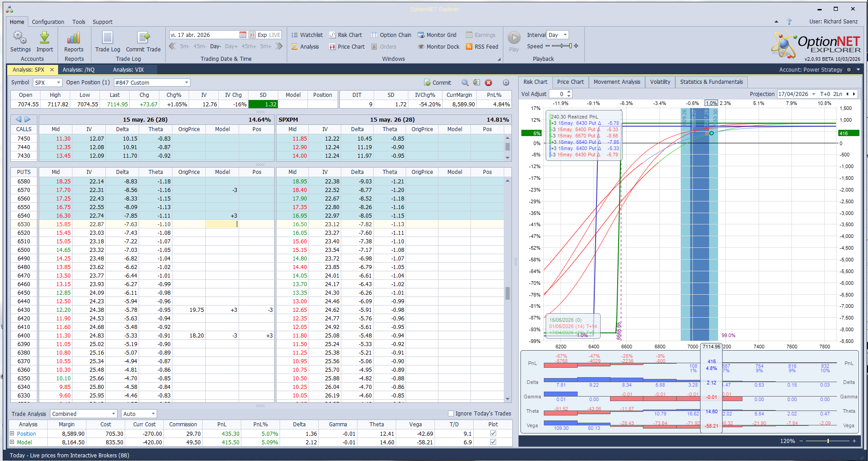Open the Symbol SPX dropdown
Screen dimensions: 868x461
59,82
